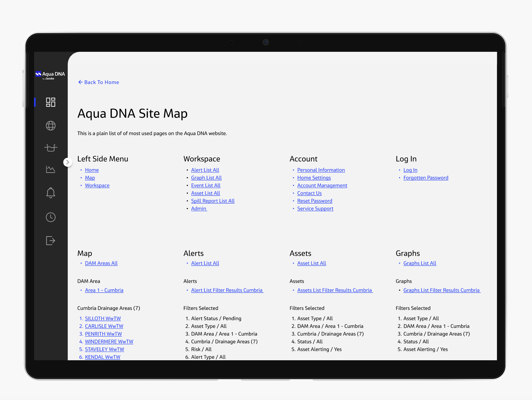Select the clock history icon in sidebar
Viewport: 532px width, 400px height.
coord(51,217)
